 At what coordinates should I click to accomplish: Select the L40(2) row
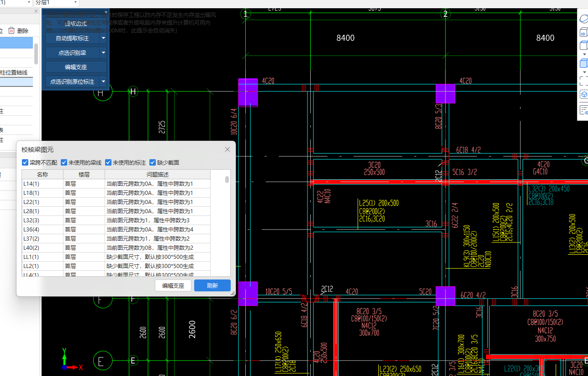click(116, 247)
